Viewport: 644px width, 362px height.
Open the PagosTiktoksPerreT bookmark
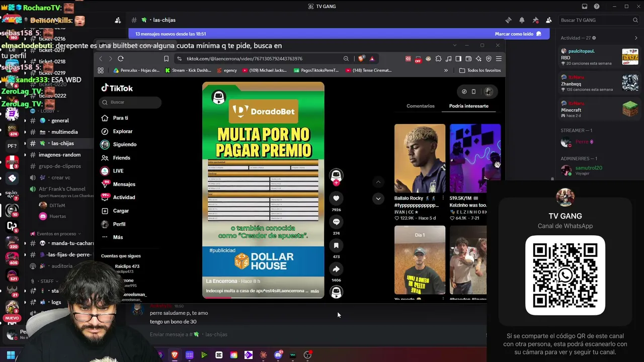click(315, 70)
